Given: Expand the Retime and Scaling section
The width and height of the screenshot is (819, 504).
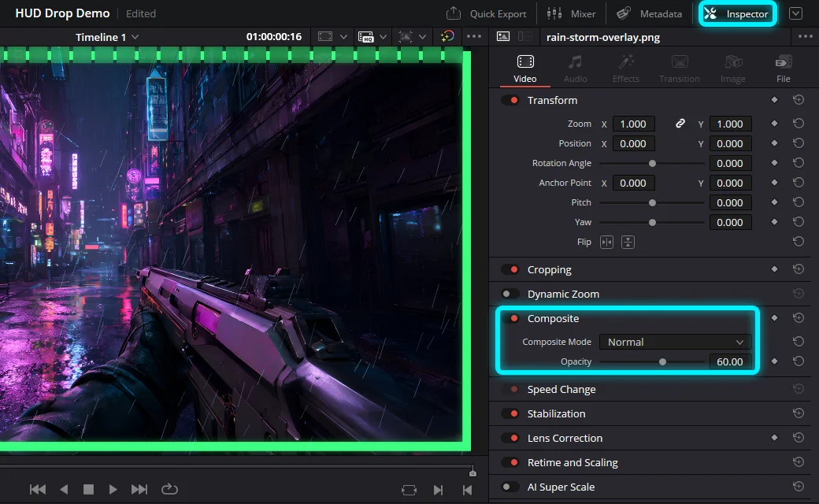Looking at the screenshot, I should (573, 463).
